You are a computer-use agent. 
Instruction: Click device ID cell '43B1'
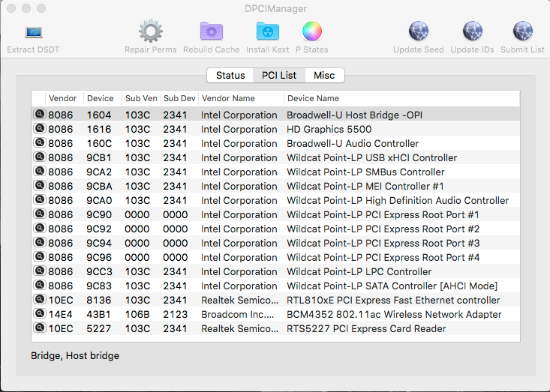pos(98,314)
